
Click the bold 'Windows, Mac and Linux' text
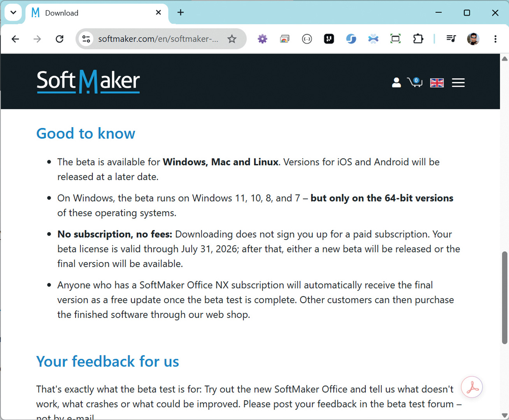pyautogui.click(x=221, y=162)
